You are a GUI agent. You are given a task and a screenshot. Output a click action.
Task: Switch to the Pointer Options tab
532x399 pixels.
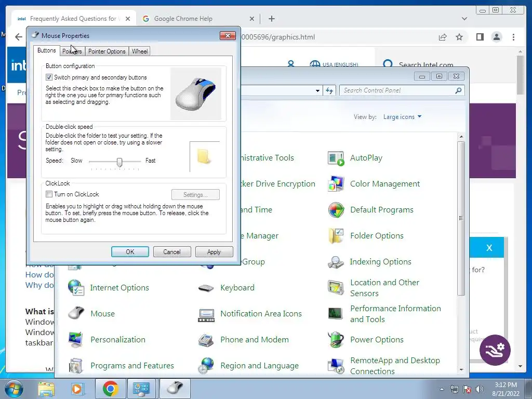107,51
